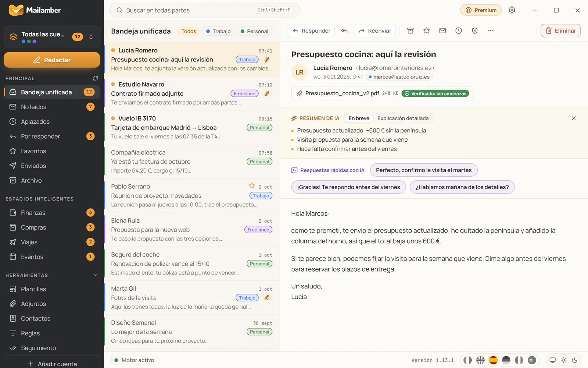Open No leídos folder

click(52, 107)
